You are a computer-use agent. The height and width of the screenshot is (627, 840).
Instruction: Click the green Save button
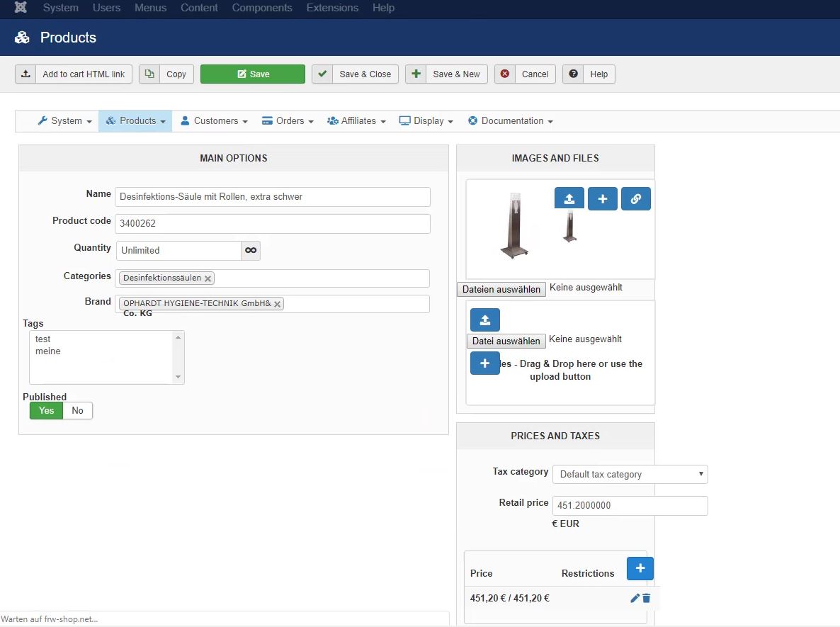click(253, 74)
